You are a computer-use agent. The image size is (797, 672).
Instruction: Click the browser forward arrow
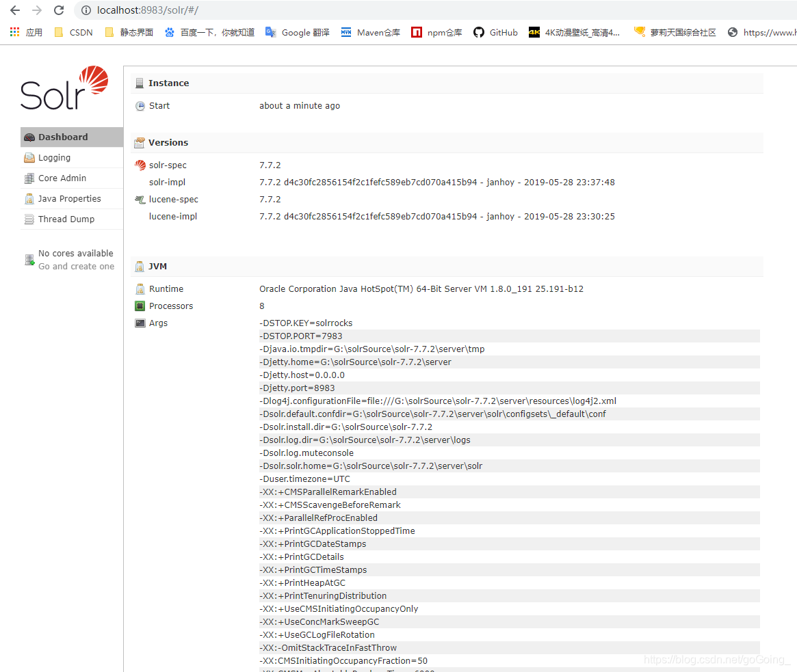pyautogui.click(x=36, y=10)
